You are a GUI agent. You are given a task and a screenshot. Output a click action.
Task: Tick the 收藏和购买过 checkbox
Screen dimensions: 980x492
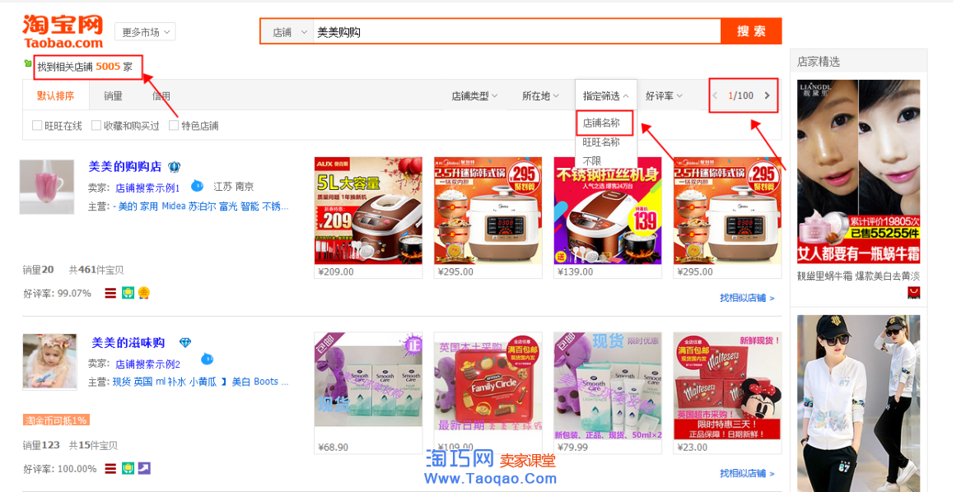pyautogui.click(x=96, y=126)
